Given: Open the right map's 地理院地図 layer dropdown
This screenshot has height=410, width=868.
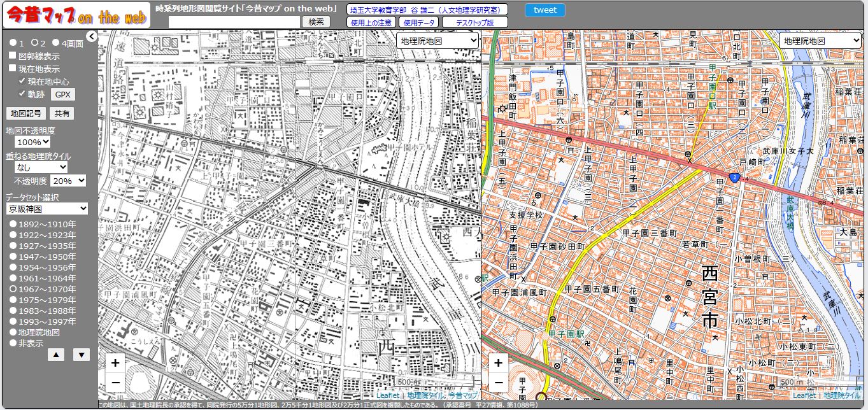Looking at the screenshot, I should 820,41.
